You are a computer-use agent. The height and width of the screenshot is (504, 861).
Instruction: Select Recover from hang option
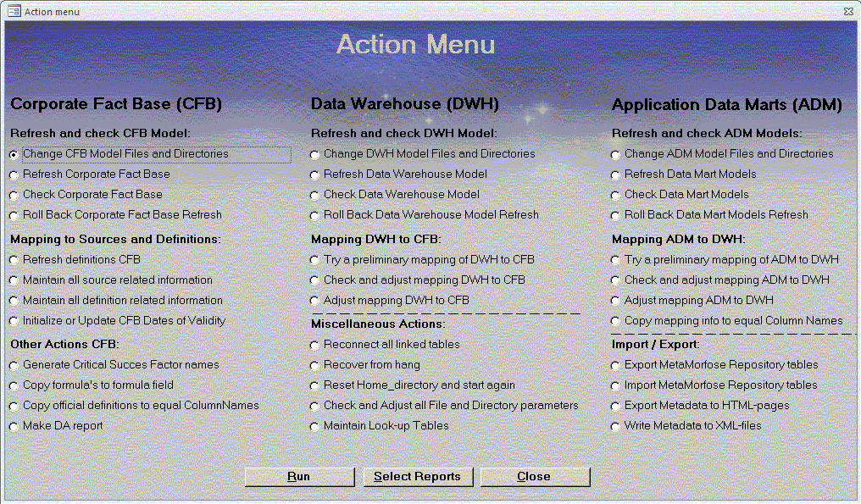[314, 366]
